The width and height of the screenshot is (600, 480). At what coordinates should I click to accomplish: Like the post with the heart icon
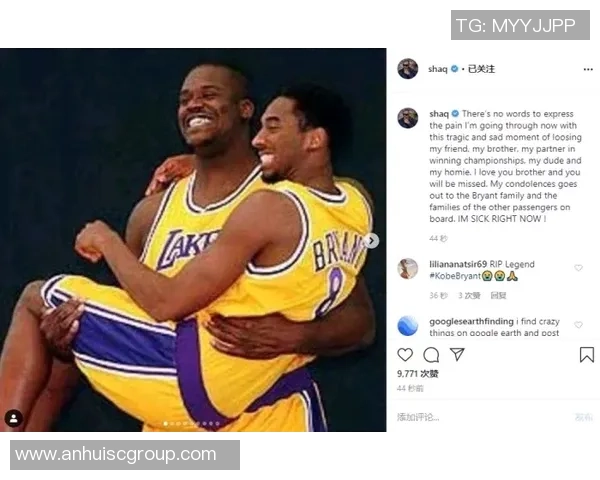[x=405, y=355]
